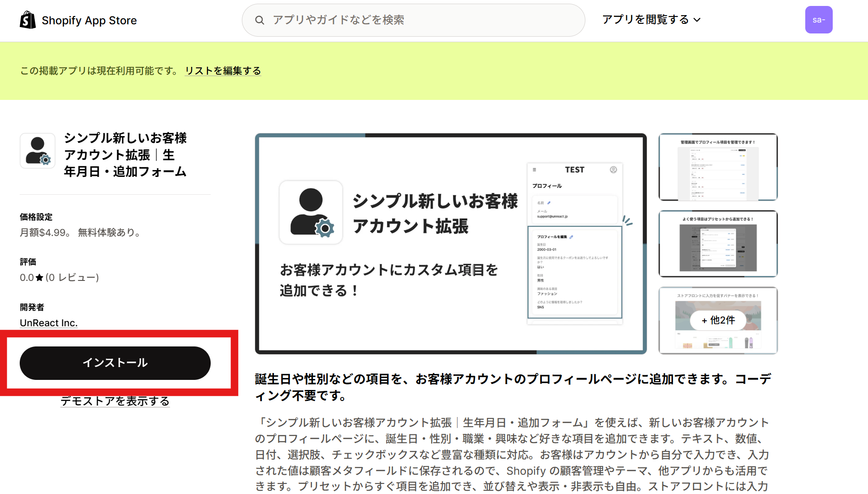Open the (0 レビュー) reviews text

click(x=72, y=277)
